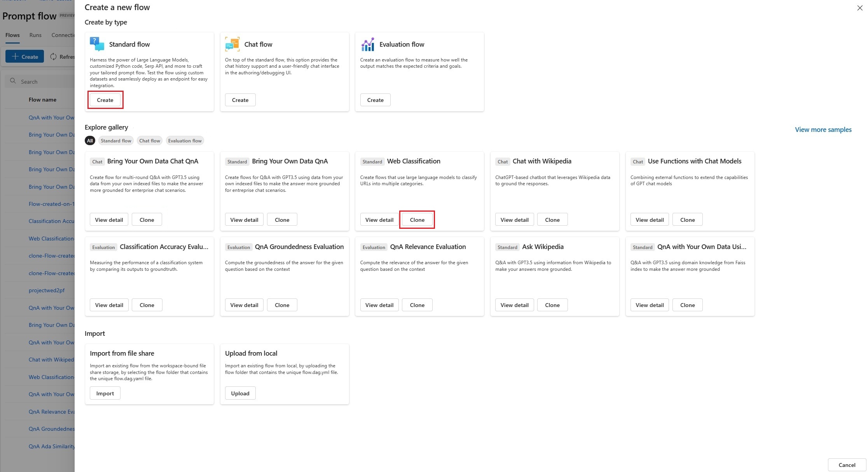Upload a flow from local
Viewport: 868px width, 472px height.
tap(240, 393)
